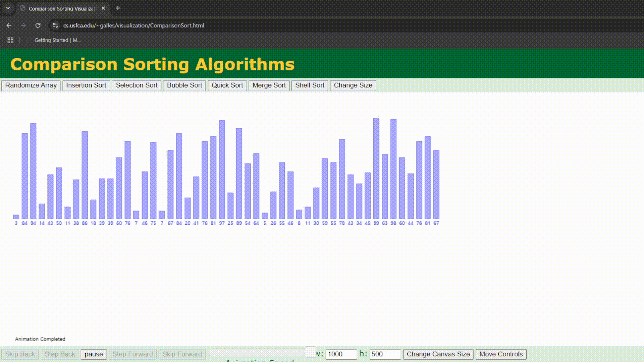Click the canvas width input field
This screenshot has width=644, height=362.
(x=341, y=354)
